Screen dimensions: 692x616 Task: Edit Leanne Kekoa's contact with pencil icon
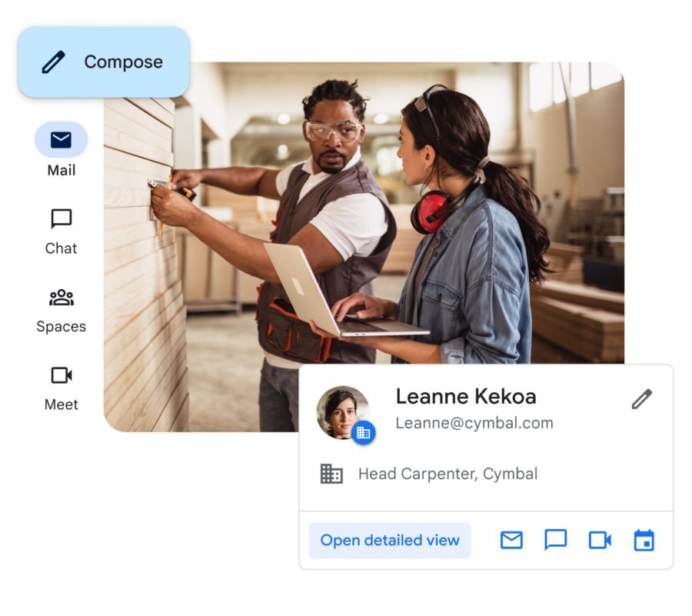click(642, 399)
